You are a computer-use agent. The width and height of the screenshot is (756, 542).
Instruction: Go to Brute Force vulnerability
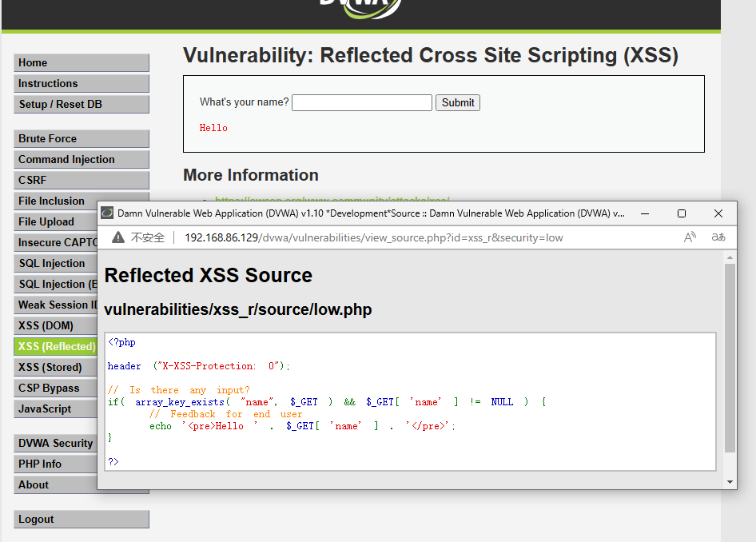click(x=82, y=138)
